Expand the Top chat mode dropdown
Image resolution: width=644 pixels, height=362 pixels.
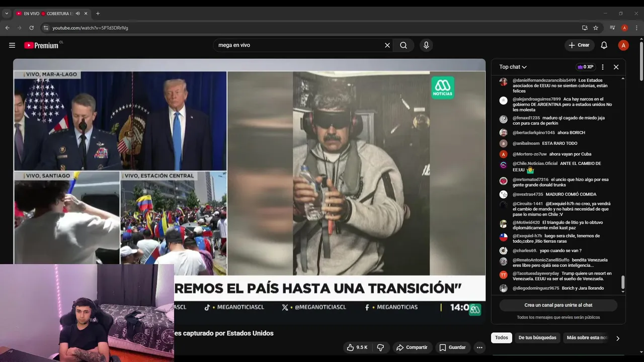[513, 67]
